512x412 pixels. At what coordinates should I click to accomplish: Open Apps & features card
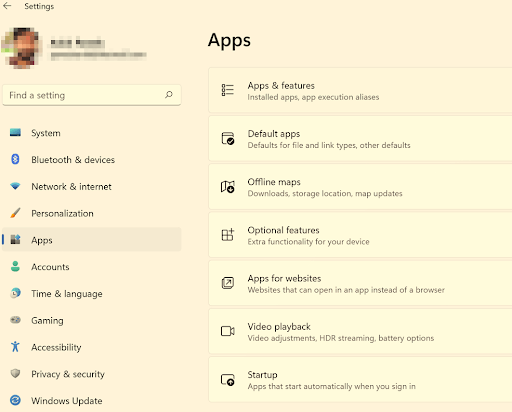point(360,90)
